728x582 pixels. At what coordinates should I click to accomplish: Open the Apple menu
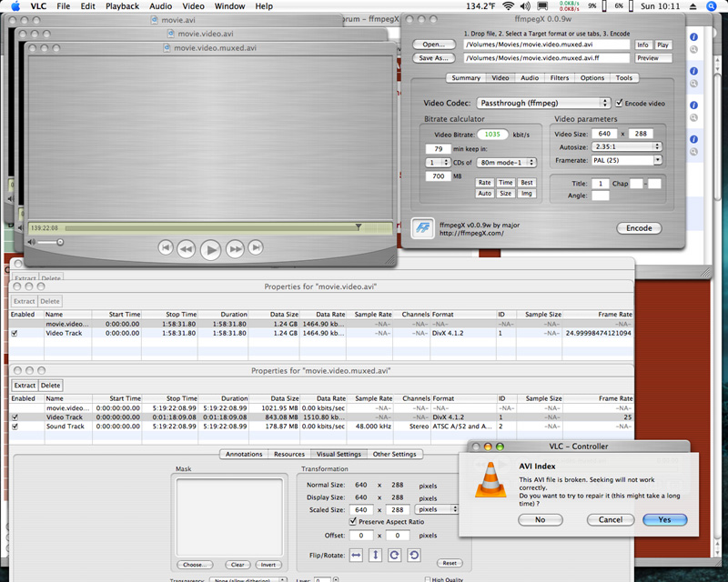click(x=15, y=6)
